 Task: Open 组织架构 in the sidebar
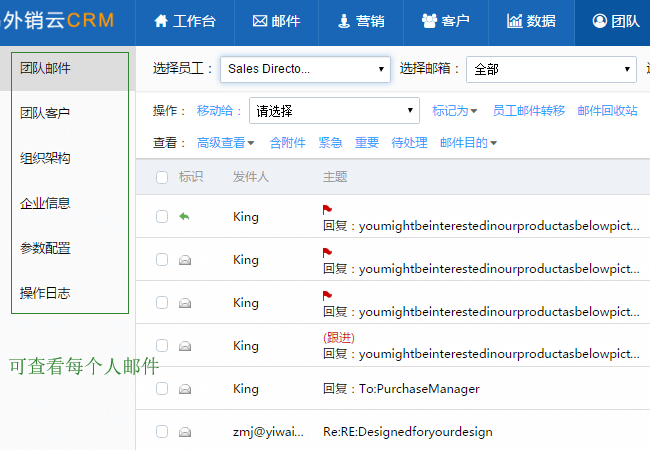tap(45, 158)
